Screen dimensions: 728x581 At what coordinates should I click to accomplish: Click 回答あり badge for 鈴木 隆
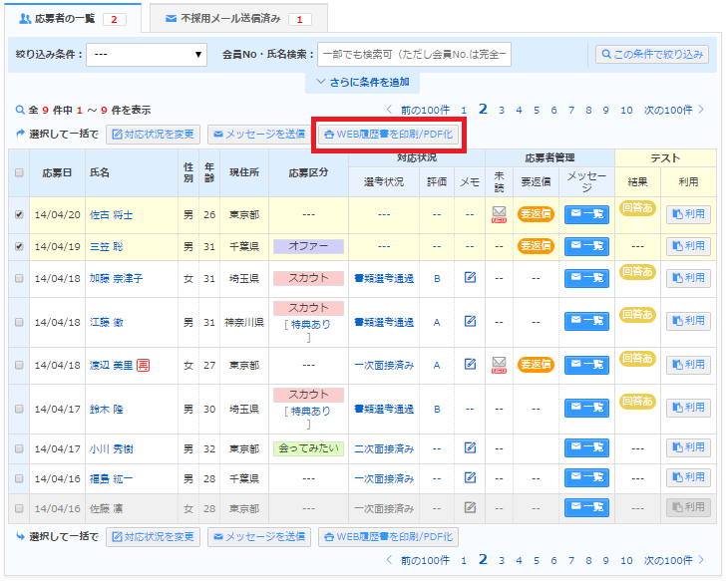tap(637, 402)
